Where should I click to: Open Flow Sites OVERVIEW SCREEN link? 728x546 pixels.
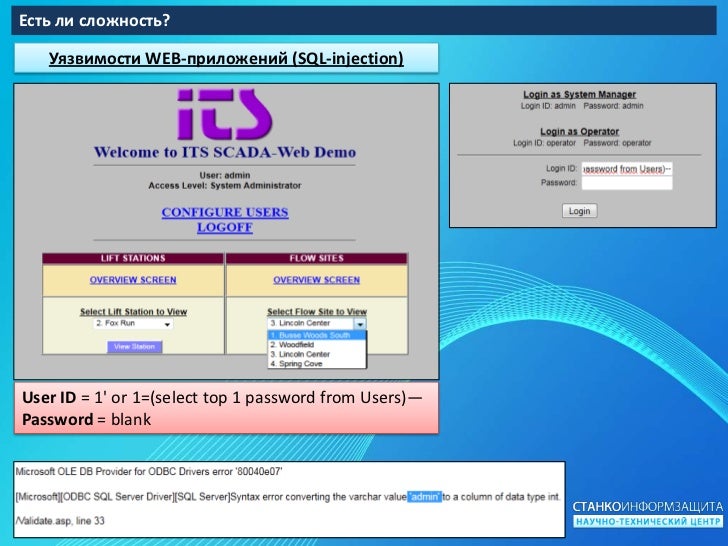(316, 280)
